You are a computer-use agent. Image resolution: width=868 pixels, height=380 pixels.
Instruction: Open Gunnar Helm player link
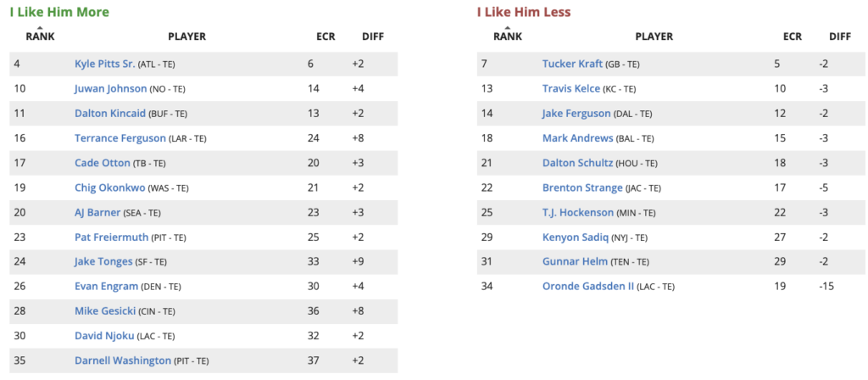[576, 261]
